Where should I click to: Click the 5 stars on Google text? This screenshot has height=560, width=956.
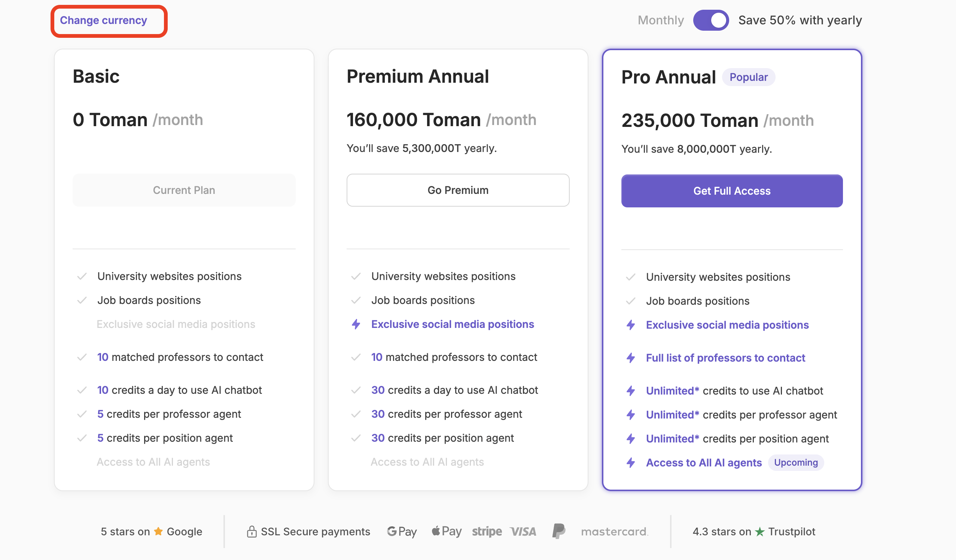151,532
